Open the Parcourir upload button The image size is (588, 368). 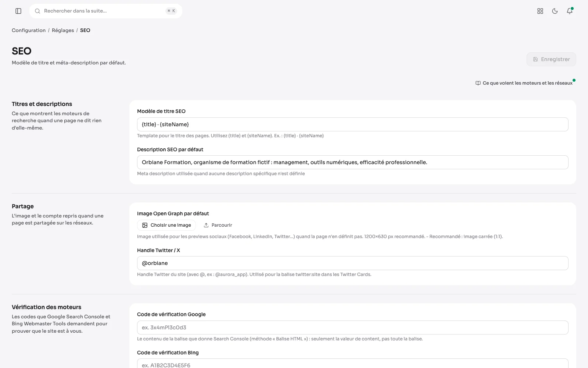click(x=218, y=225)
